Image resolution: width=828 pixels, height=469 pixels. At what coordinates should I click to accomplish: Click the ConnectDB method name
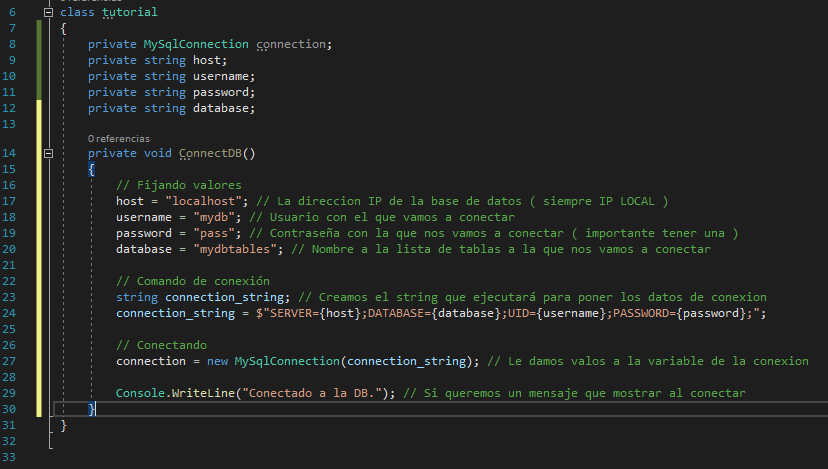tap(210, 153)
